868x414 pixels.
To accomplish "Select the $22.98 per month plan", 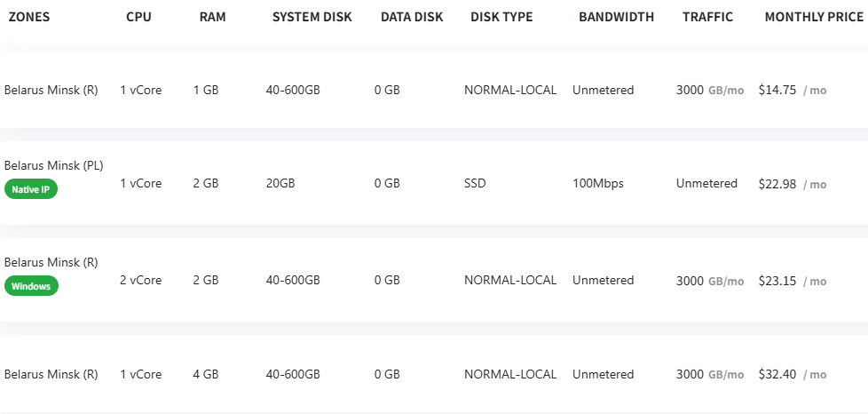I will 434,183.
